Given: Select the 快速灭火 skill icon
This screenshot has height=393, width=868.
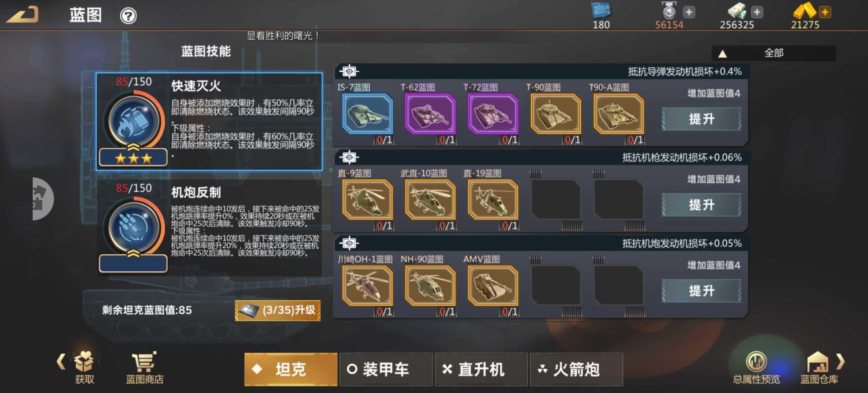Looking at the screenshot, I should [134, 122].
